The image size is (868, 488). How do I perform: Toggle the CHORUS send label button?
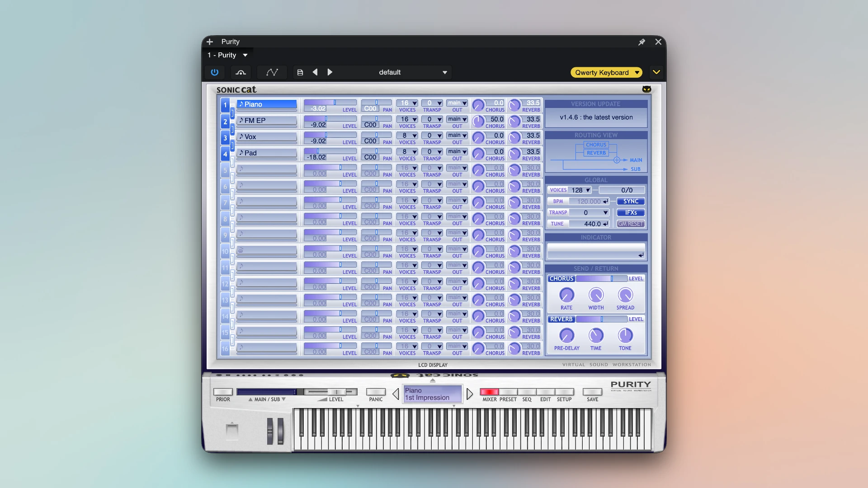click(x=561, y=279)
